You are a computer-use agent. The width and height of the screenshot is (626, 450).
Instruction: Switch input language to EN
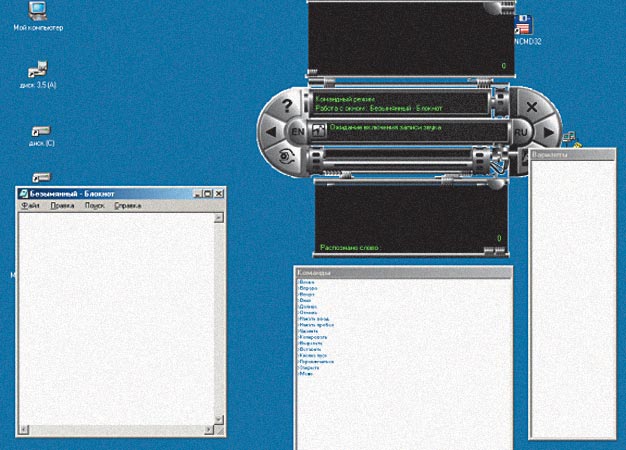[x=297, y=131]
